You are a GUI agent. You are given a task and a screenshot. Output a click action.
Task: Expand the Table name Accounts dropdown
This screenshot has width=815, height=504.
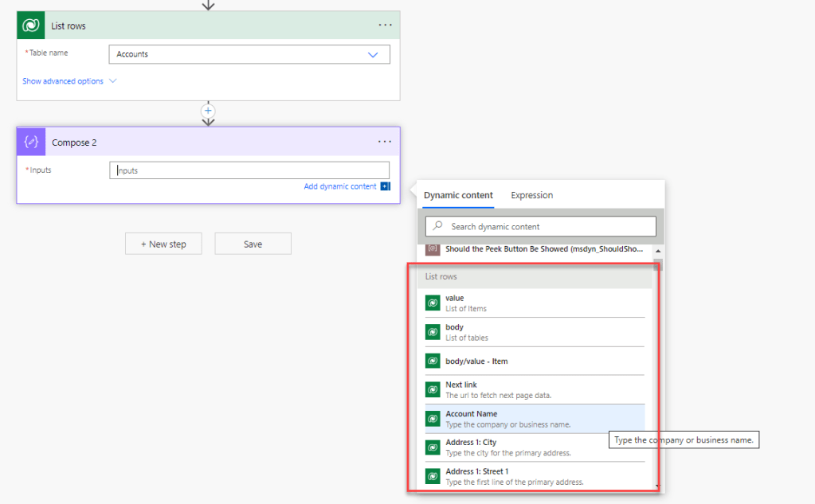[x=372, y=54]
